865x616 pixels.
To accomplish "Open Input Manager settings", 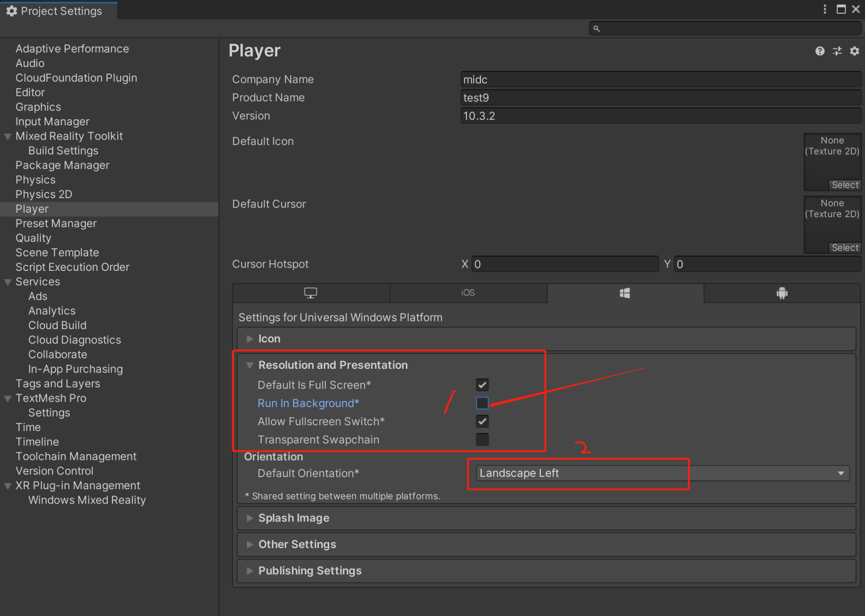I will (x=52, y=122).
